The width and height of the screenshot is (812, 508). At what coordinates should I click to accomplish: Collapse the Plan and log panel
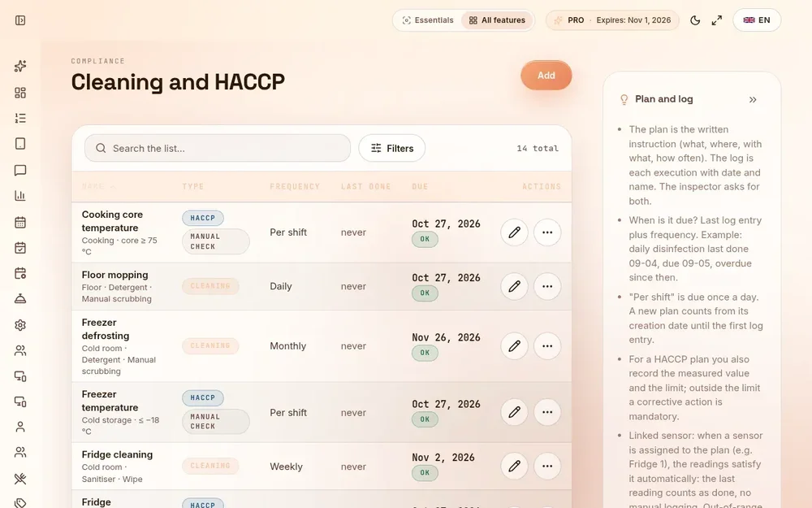pyautogui.click(x=753, y=99)
